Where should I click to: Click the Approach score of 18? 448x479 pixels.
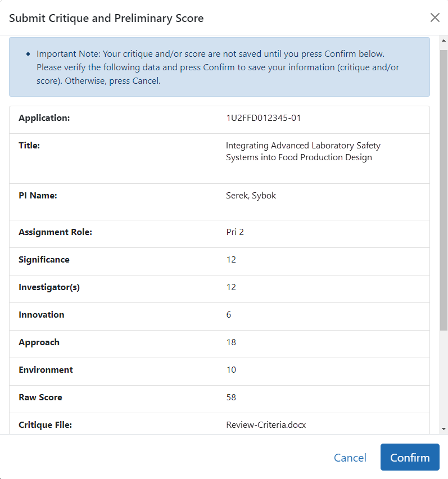point(231,342)
